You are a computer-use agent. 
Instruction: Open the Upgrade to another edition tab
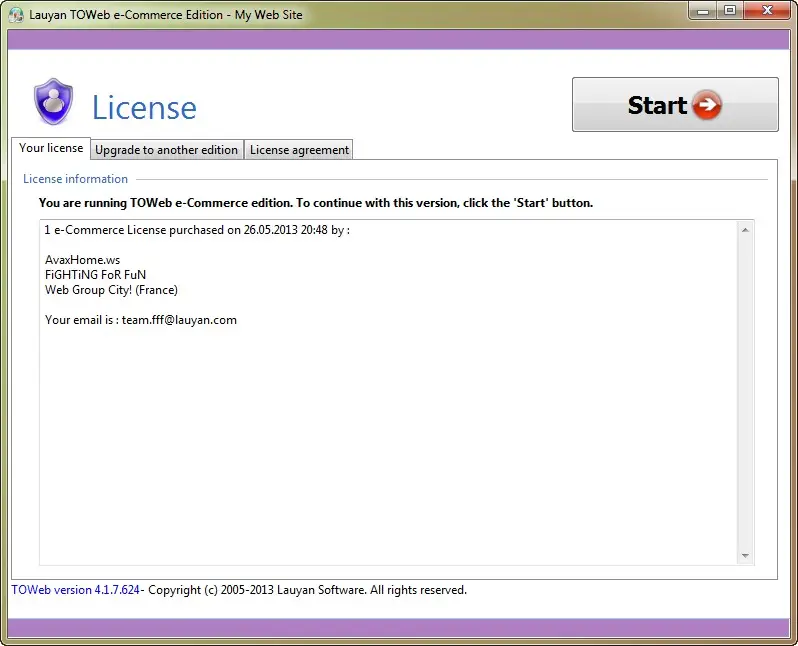pyautogui.click(x=166, y=150)
